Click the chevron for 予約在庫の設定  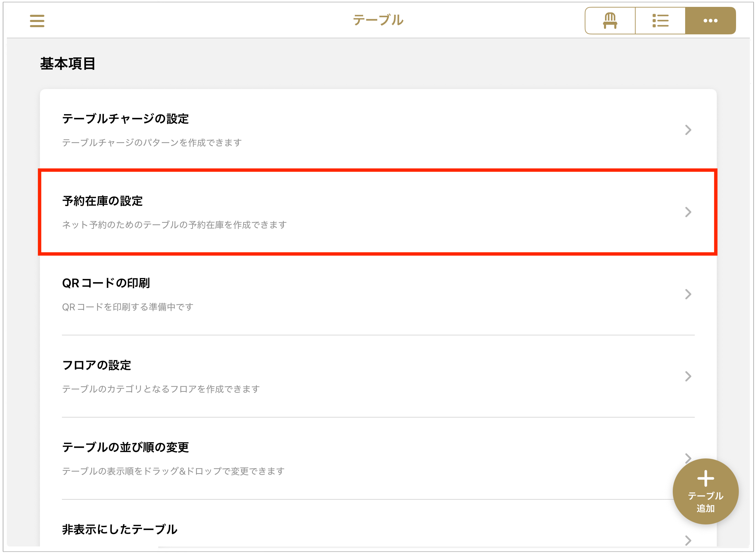(688, 212)
